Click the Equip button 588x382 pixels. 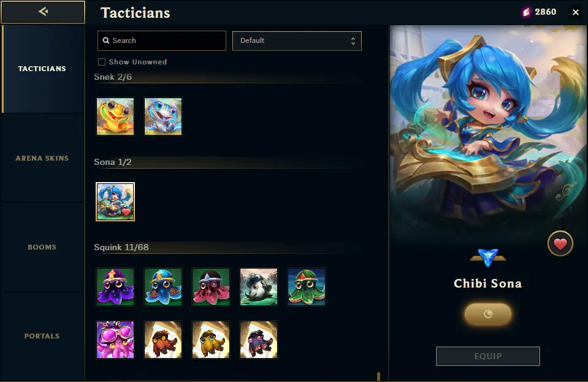[488, 356]
